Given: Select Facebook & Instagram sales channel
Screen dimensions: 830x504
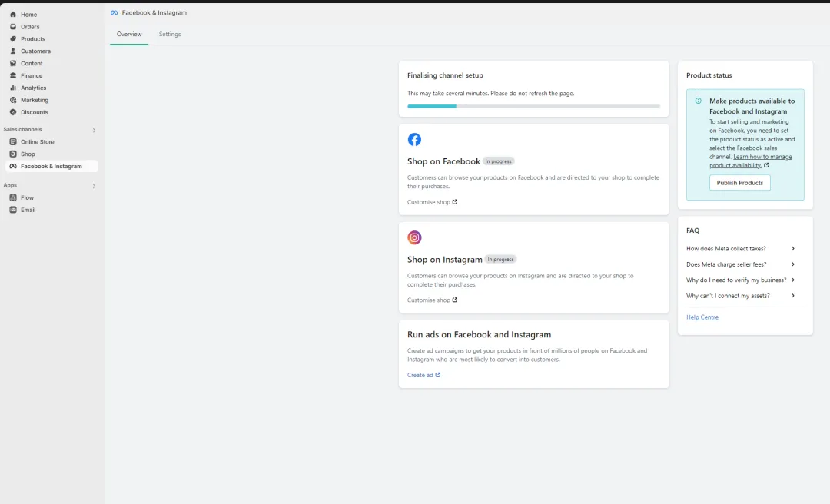Looking at the screenshot, I should click(x=51, y=166).
